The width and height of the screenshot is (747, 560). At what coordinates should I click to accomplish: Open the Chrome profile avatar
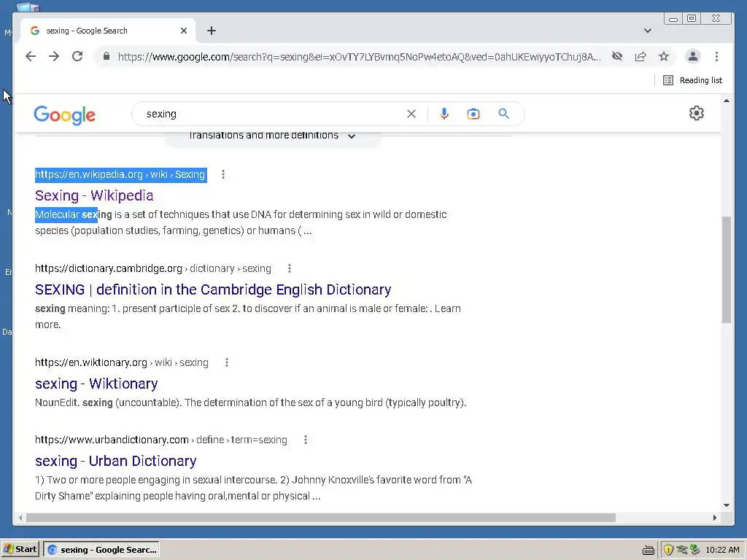coord(693,57)
